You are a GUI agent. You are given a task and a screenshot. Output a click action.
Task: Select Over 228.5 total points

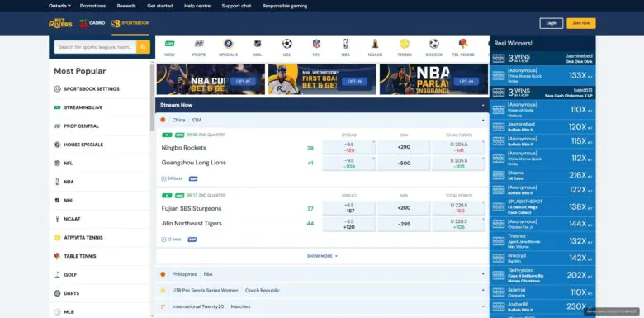click(x=458, y=208)
